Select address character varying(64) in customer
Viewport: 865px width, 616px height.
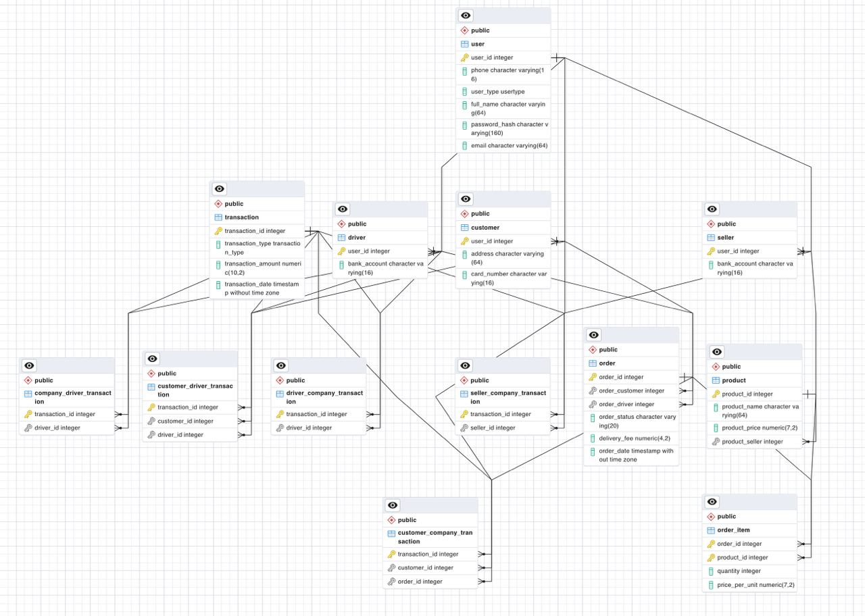click(x=503, y=258)
